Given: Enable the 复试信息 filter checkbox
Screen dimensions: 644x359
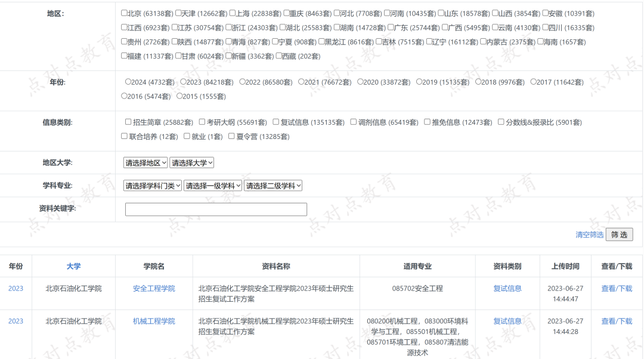Looking at the screenshot, I should (x=276, y=122).
